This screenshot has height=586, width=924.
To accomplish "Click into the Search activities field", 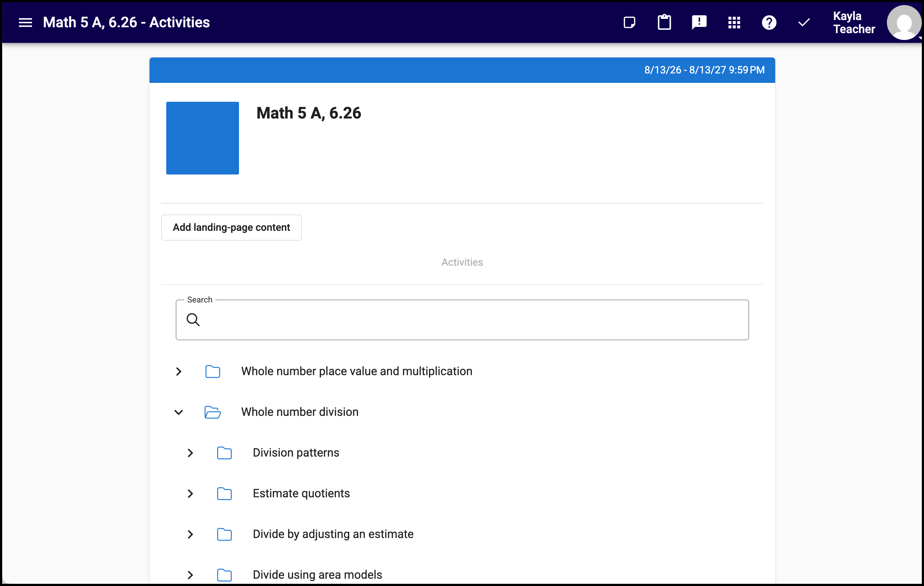I will 462,320.
